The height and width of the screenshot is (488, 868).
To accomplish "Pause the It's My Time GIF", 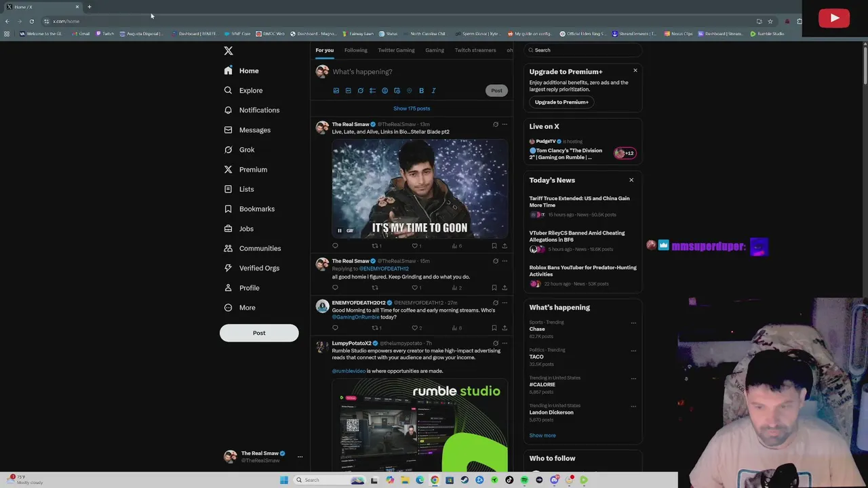I will point(340,230).
